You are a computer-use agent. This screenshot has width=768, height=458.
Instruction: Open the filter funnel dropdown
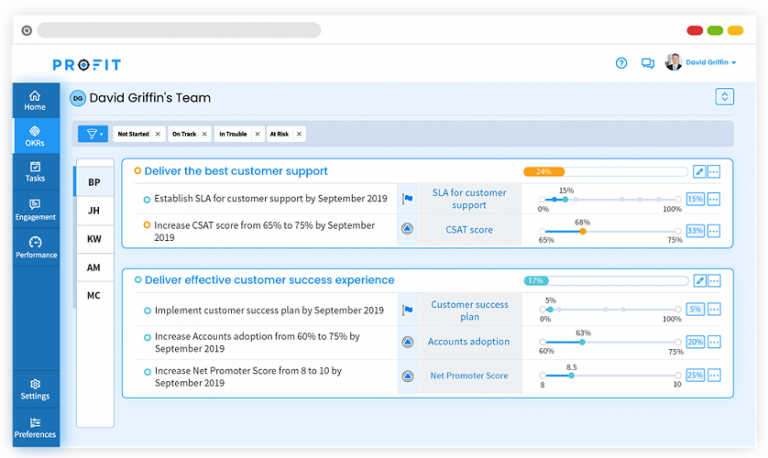92,133
